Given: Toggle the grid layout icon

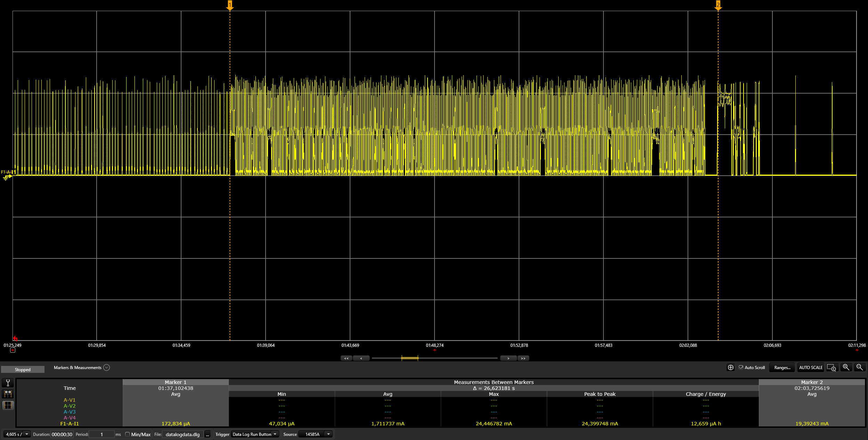Looking at the screenshot, I should 8,405.
